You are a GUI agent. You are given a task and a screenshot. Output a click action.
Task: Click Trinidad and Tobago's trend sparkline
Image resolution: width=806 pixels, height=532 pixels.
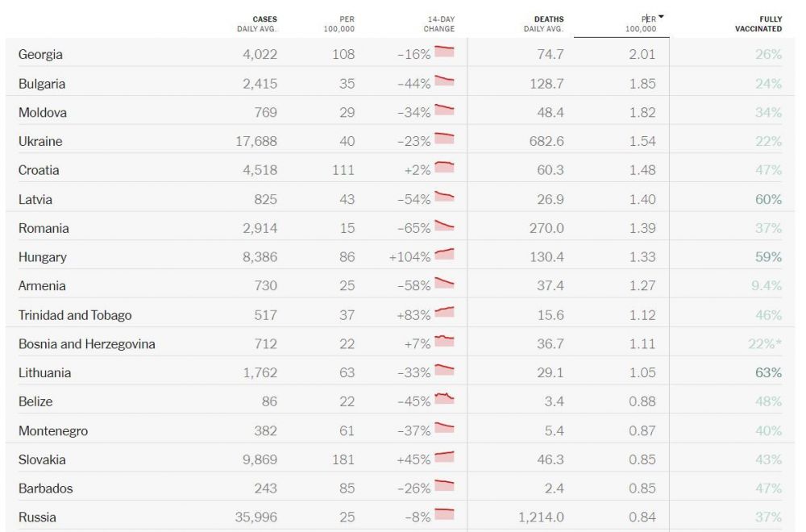coord(444,313)
